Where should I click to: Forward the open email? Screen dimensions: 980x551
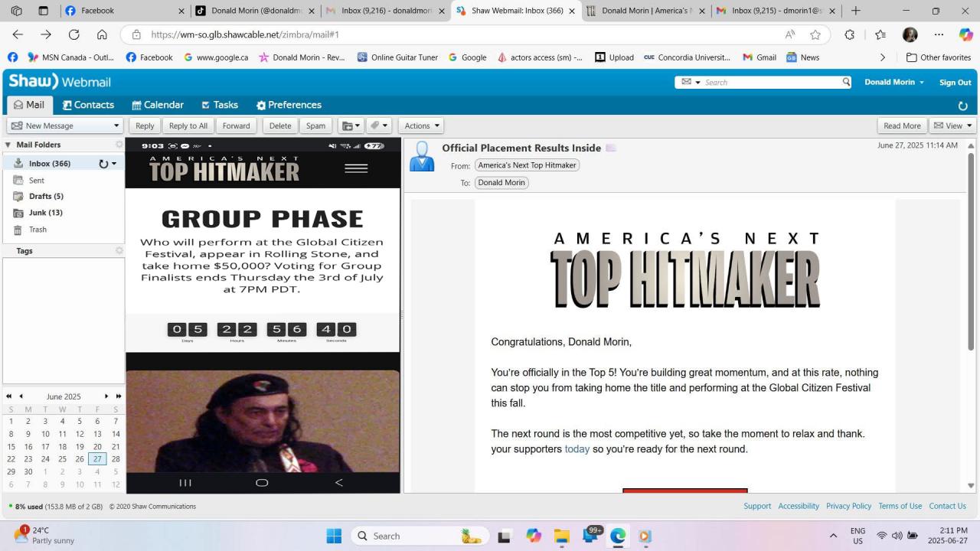point(236,126)
